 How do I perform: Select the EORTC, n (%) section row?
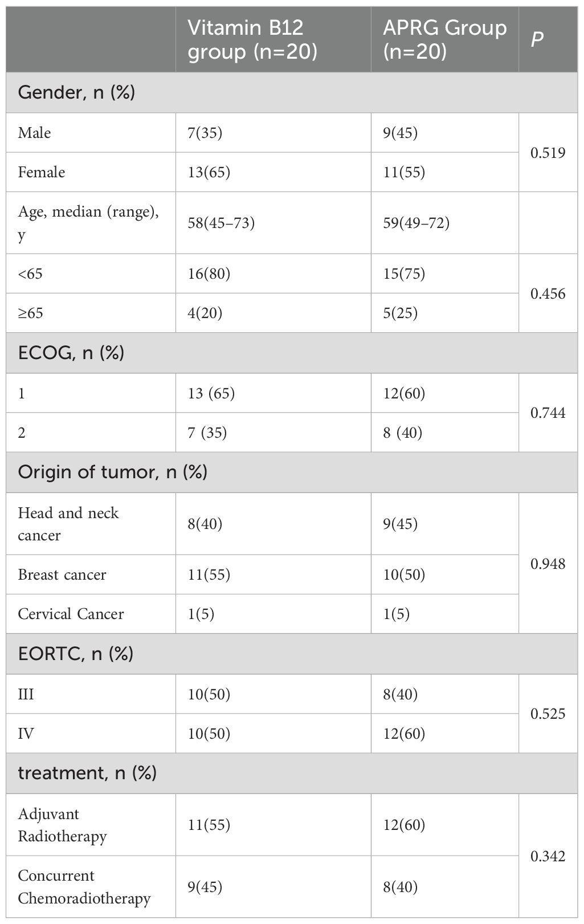tap(76, 654)
